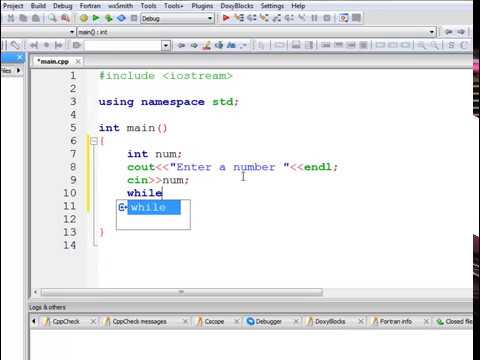
Task: Open the Fortran menu
Action: pos(90,6)
